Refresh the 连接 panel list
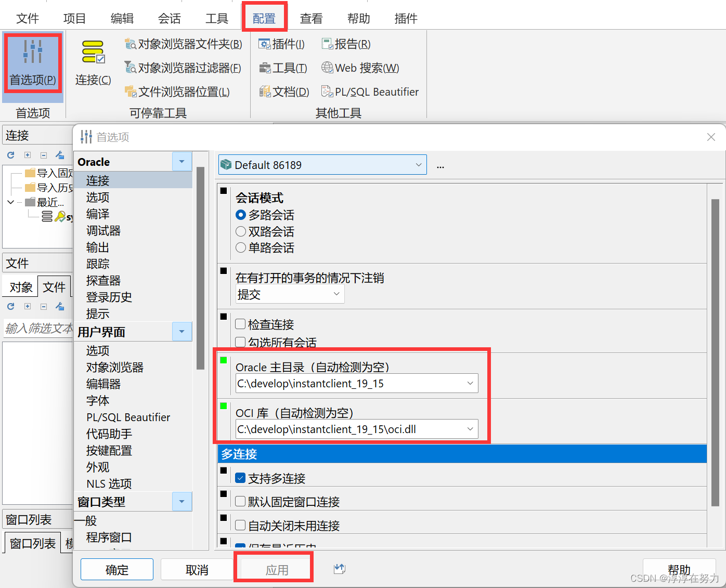The image size is (726, 588). [x=10, y=155]
